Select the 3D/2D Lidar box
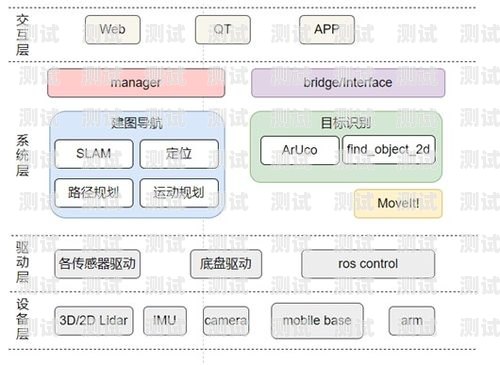The height and width of the screenshot is (365, 500). tap(94, 321)
